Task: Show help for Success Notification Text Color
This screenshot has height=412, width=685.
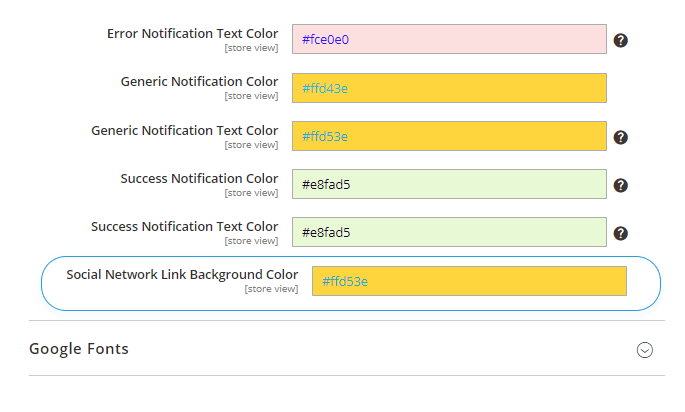Action: click(x=620, y=233)
